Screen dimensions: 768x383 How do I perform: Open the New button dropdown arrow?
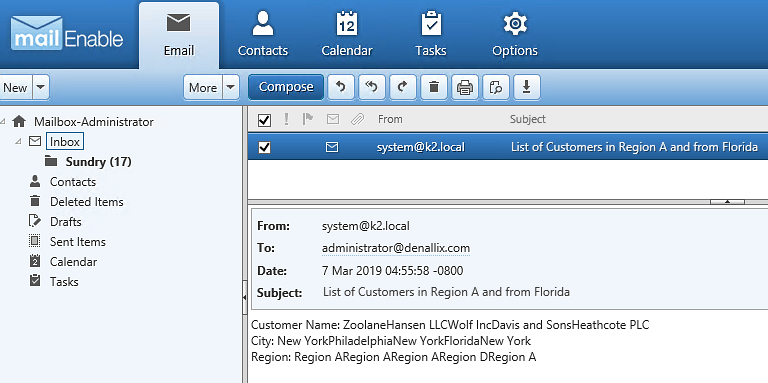click(x=41, y=87)
